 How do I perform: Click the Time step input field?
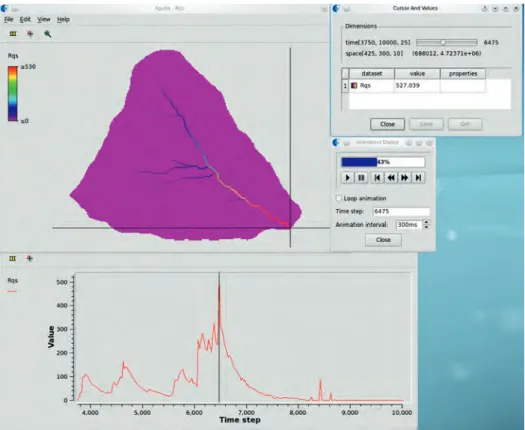pyautogui.click(x=401, y=211)
